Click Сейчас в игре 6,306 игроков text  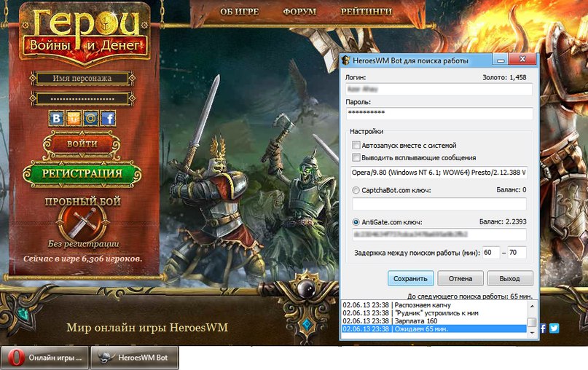click(x=83, y=259)
